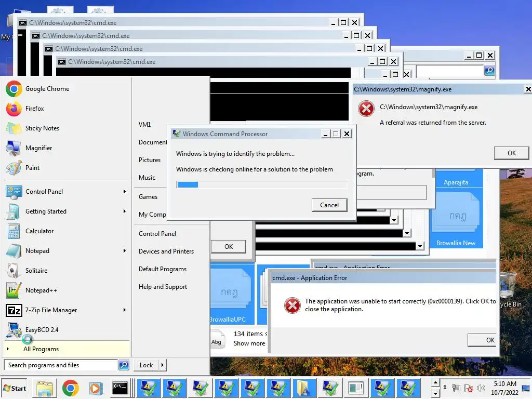Open the VM1 user folder
This screenshot has width=532, height=399.
click(144, 125)
